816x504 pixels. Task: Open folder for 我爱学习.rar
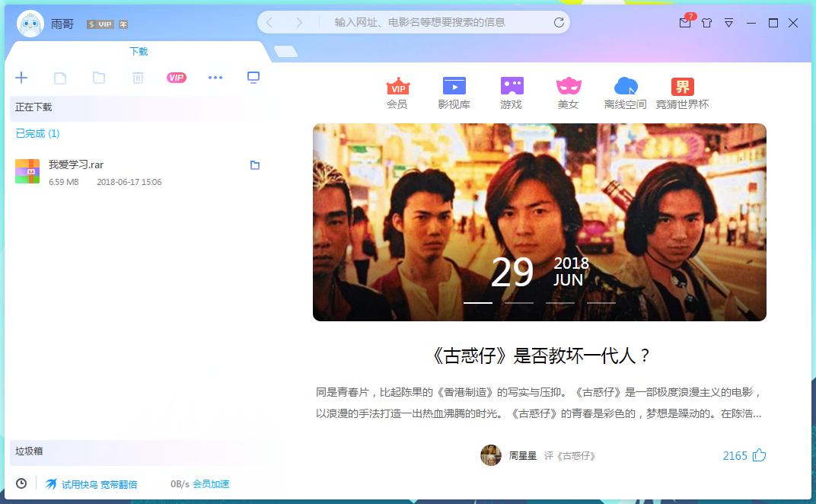[x=255, y=164]
